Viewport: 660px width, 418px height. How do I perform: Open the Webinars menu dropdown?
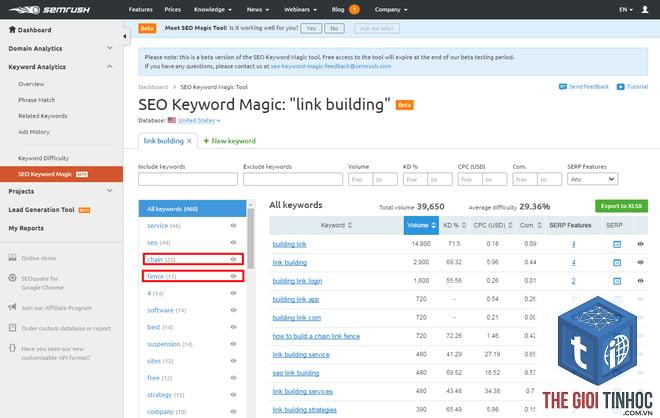(x=301, y=9)
